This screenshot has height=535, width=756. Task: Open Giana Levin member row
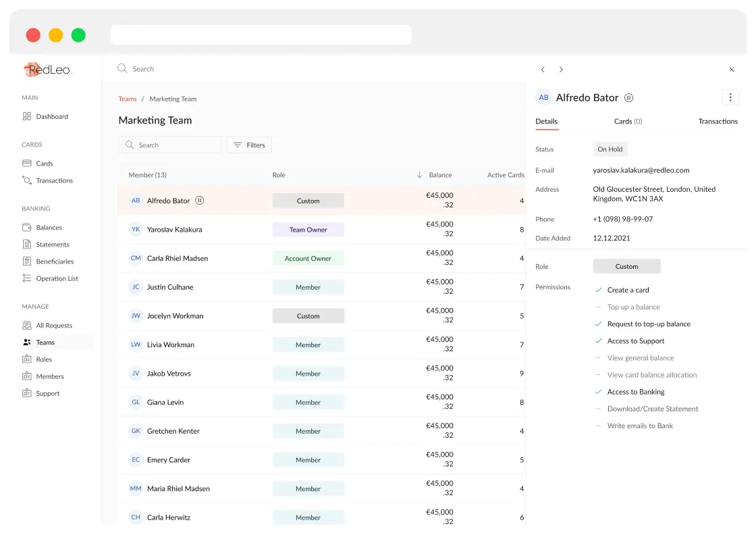(321, 402)
